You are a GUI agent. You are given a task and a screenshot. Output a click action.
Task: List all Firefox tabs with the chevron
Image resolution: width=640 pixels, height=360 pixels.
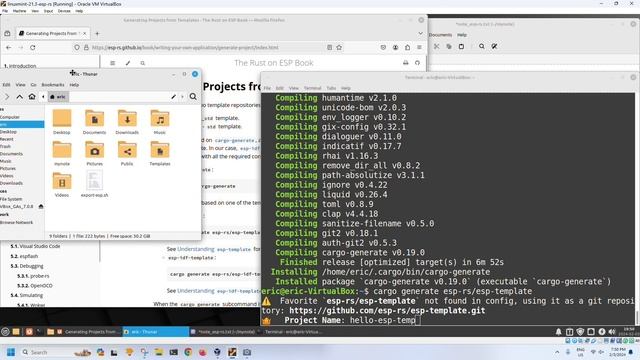[420, 33]
